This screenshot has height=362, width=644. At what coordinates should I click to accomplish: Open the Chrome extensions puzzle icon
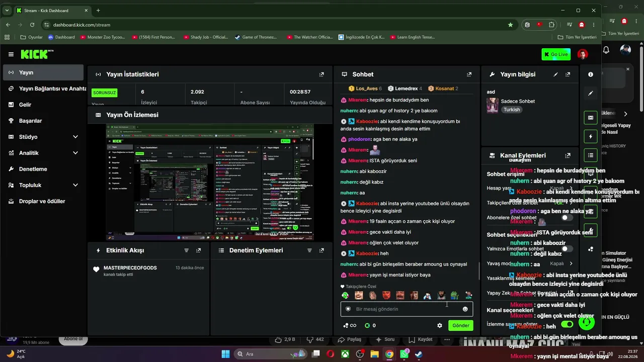coord(552,25)
